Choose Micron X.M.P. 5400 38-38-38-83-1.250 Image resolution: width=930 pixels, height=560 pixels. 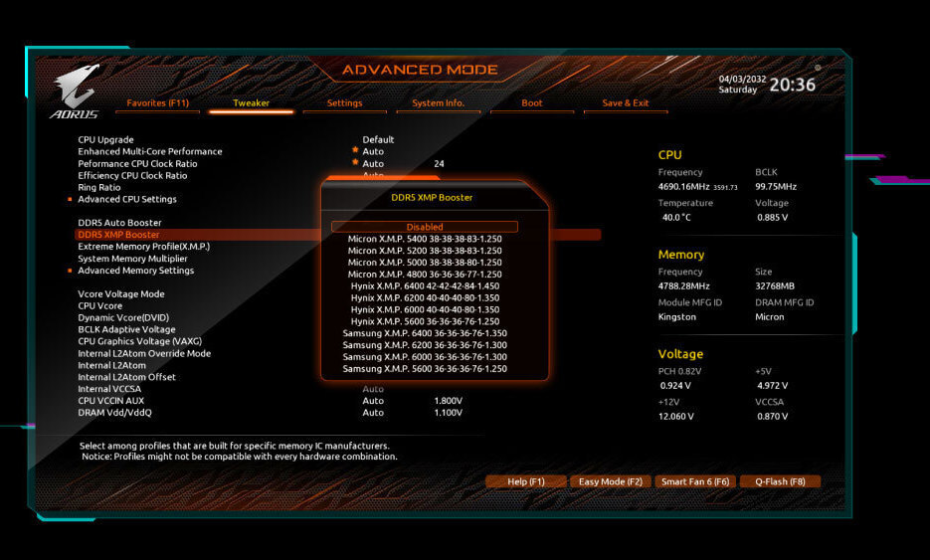425,239
